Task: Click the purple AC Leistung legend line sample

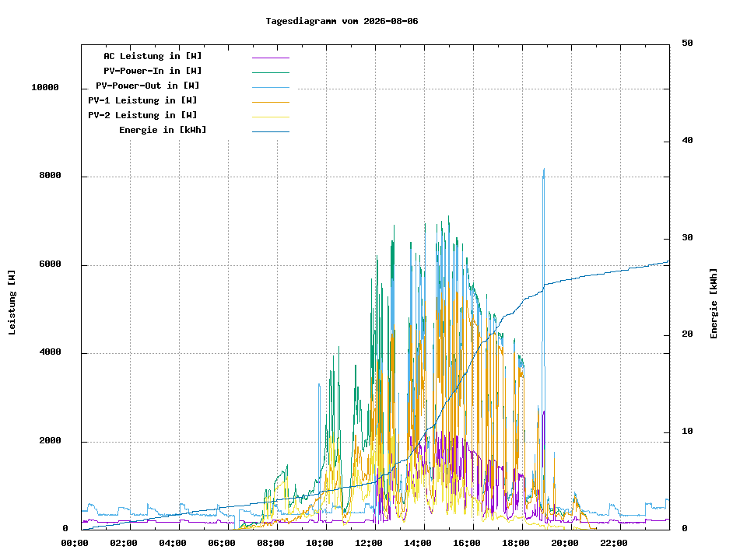Action: [271, 58]
